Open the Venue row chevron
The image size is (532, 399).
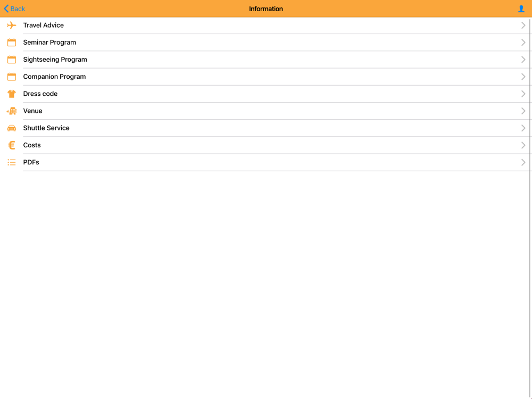[523, 111]
